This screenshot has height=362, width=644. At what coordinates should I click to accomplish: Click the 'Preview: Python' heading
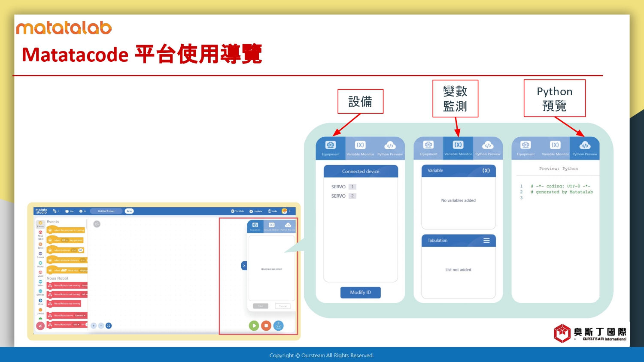559,169
